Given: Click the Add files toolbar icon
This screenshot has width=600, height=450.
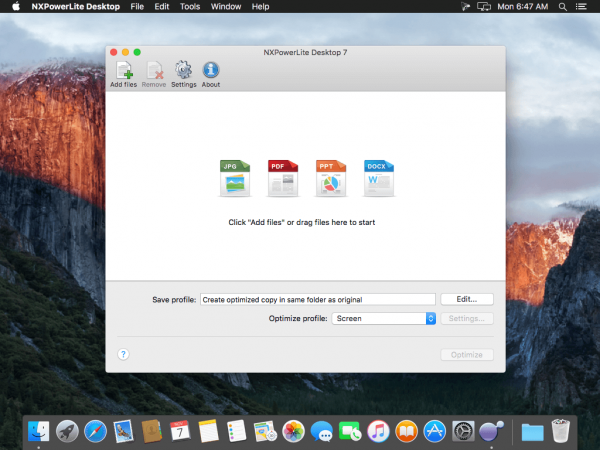Looking at the screenshot, I should point(124,74).
